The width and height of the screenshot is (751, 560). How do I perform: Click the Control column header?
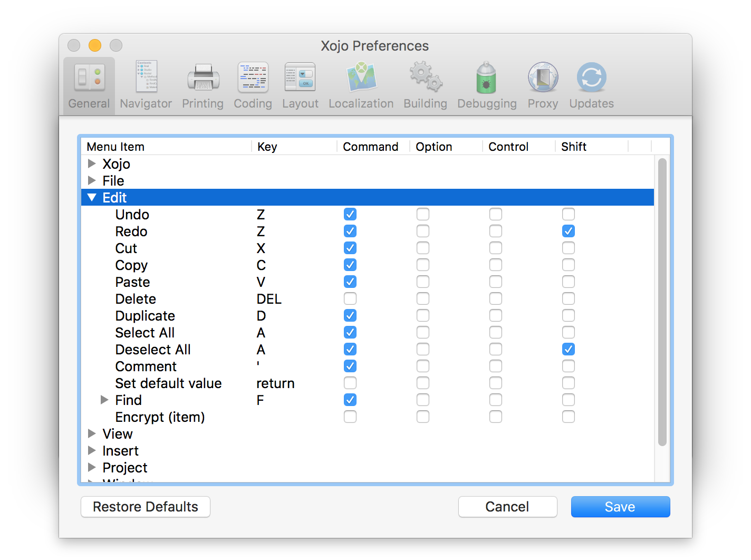coord(519,147)
